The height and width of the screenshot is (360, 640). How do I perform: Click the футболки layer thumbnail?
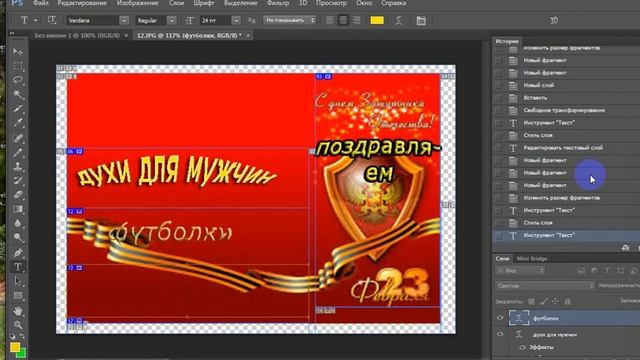point(519,318)
